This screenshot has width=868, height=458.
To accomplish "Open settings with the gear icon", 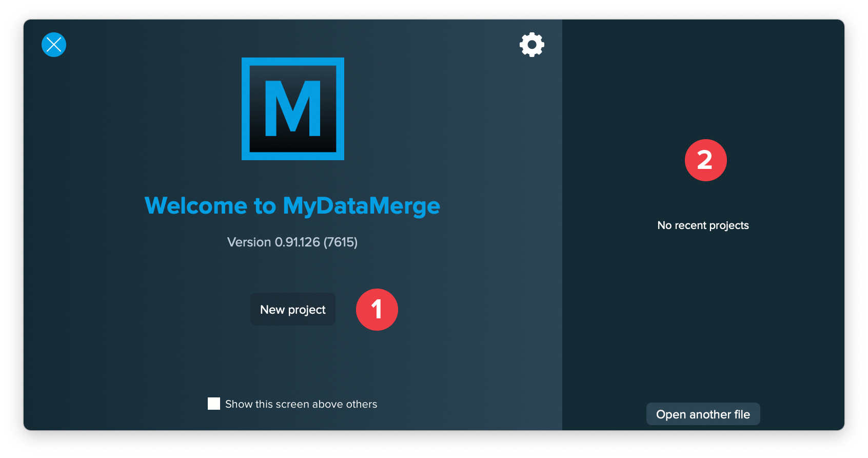I will point(531,45).
